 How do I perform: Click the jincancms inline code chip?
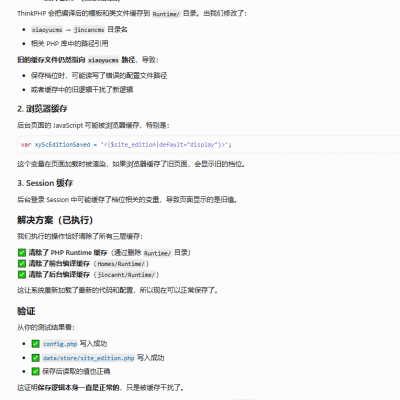click(89, 30)
